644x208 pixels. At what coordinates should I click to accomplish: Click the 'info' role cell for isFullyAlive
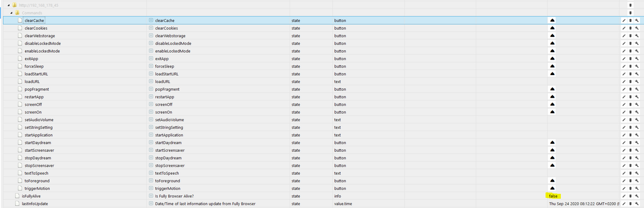click(x=338, y=196)
